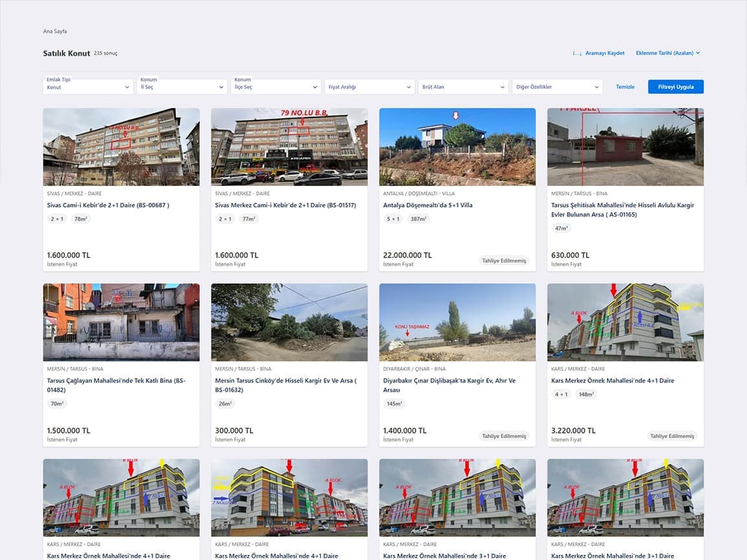The height and width of the screenshot is (560, 747).
Task: Open the Tarsus Çağlayan Mahallesi building photo
Action: click(121, 322)
